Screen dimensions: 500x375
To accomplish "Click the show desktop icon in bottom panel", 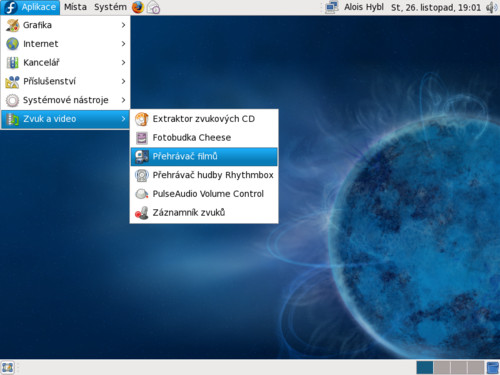I will [x=8, y=368].
